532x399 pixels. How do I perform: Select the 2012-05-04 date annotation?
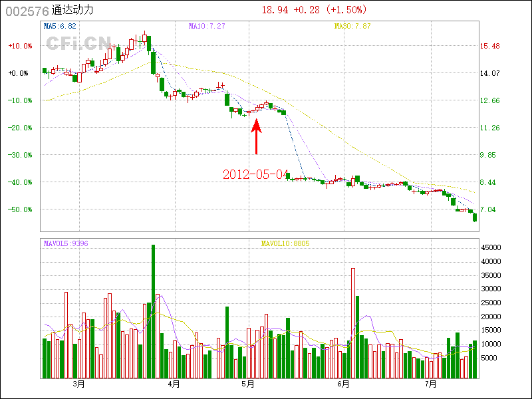pyautogui.click(x=255, y=174)
